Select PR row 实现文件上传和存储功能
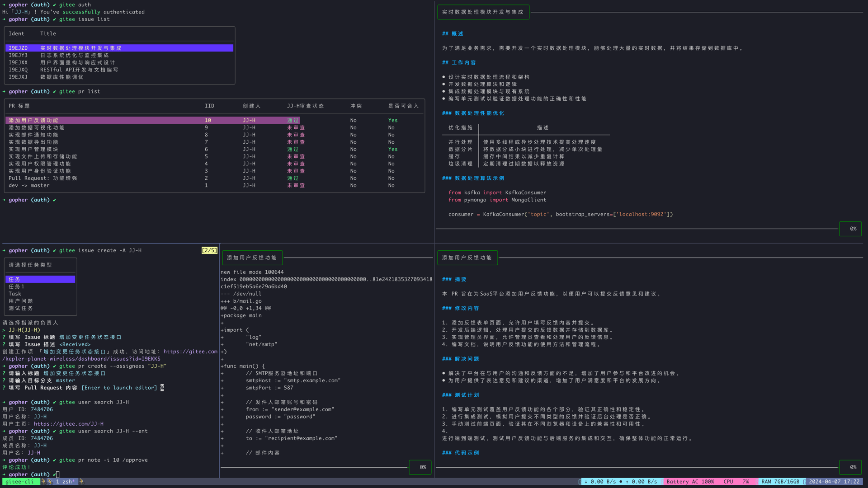The image size is (868, 488). pos(214,156)
